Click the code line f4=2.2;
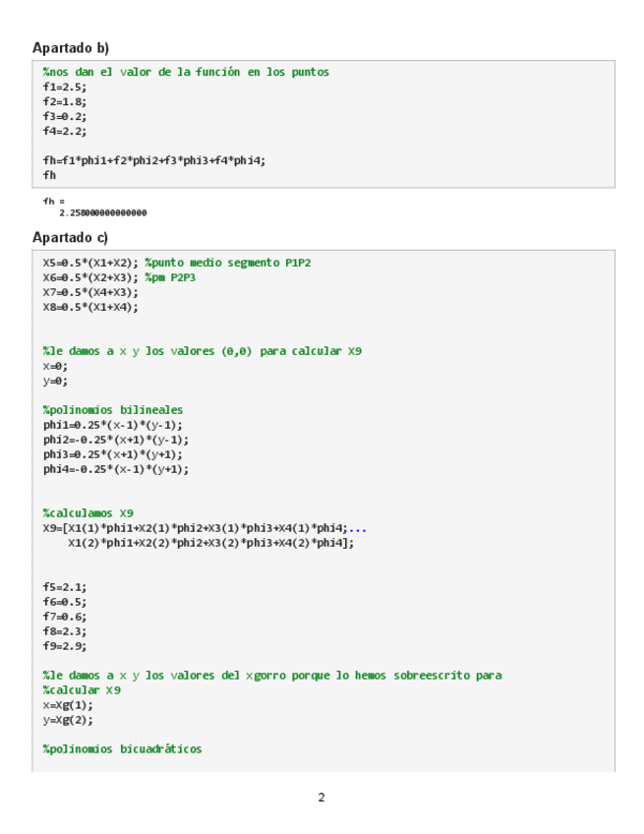This screenshot has width=644, height=834. click(64, 131)
